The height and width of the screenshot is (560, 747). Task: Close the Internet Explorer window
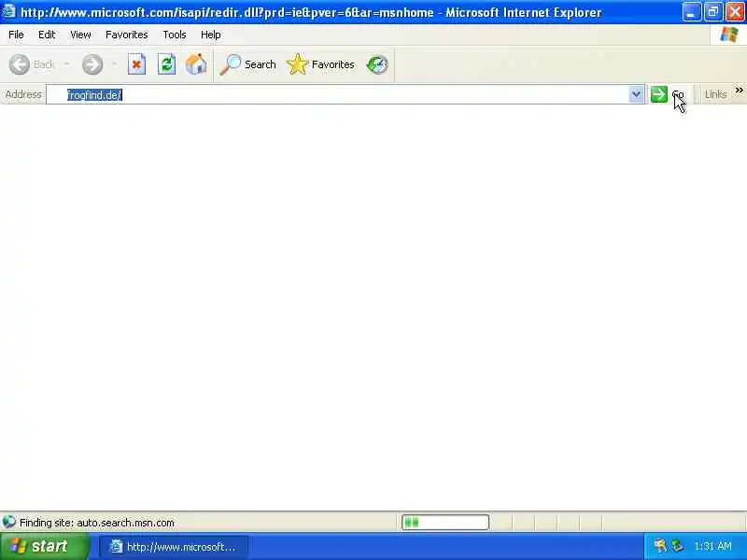(735, 12)
